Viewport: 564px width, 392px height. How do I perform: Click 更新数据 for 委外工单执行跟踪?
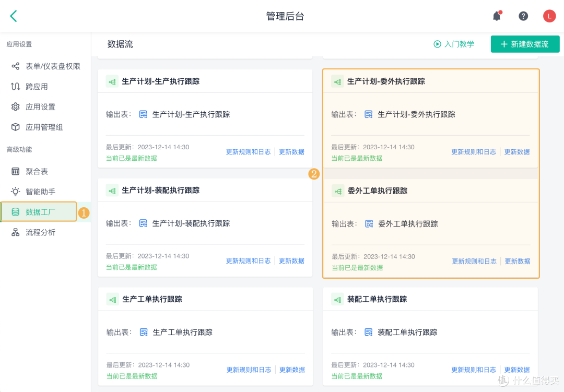(518, 262)
